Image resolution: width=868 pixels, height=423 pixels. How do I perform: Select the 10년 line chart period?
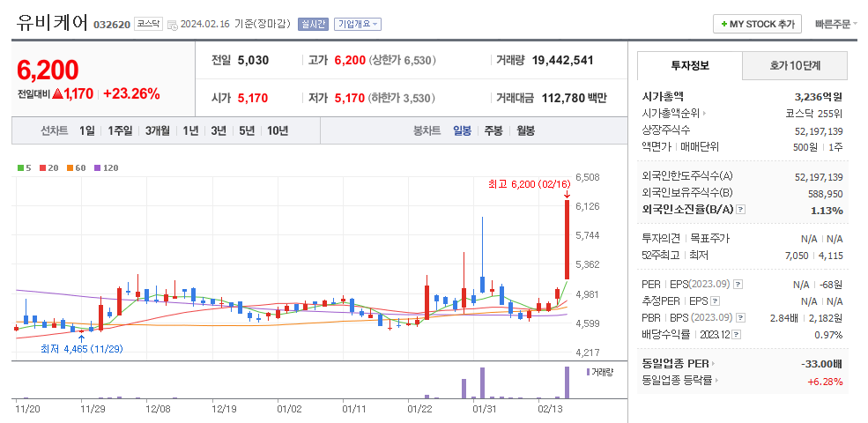(x=278, y=131)
